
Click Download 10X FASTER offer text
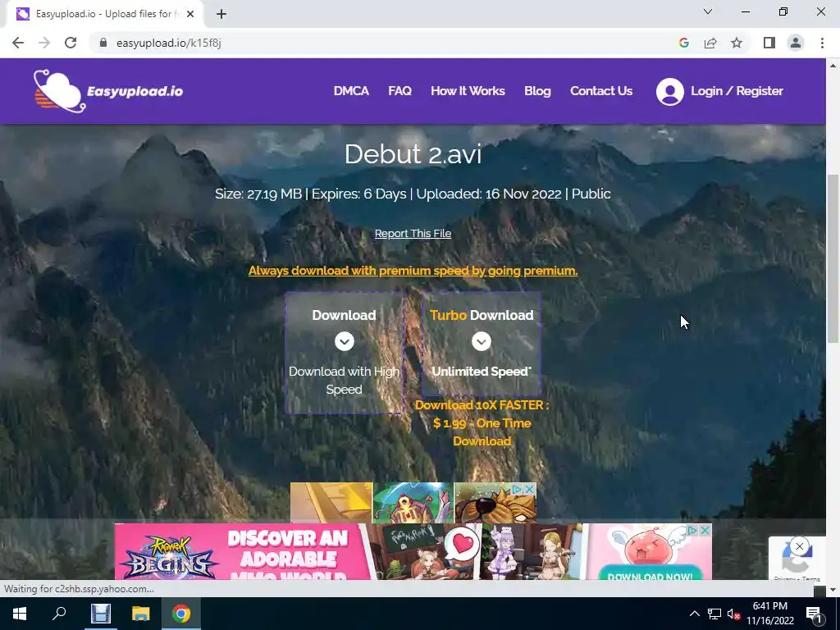[x=482, y=423]
